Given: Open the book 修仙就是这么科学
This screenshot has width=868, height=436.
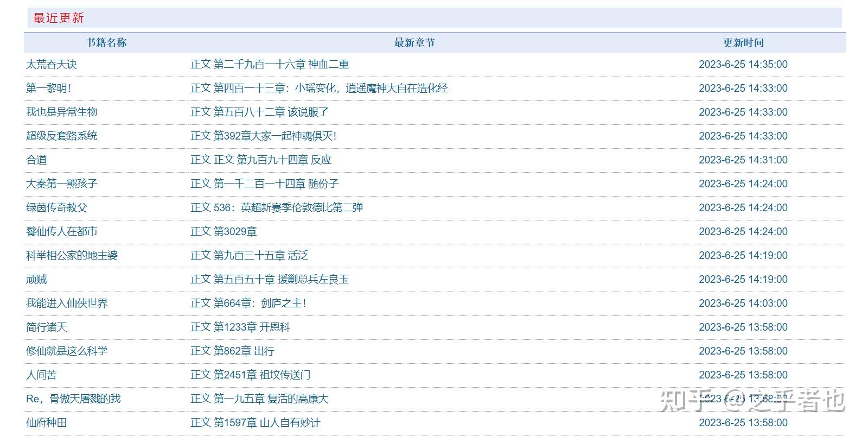Looking at the screenshot, I should click(x=67, y=351).
